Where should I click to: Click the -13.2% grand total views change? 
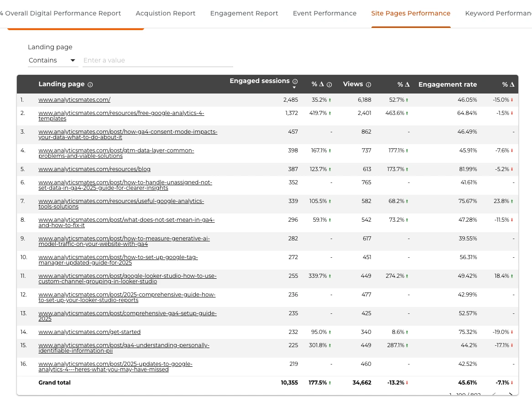[396, 383]
